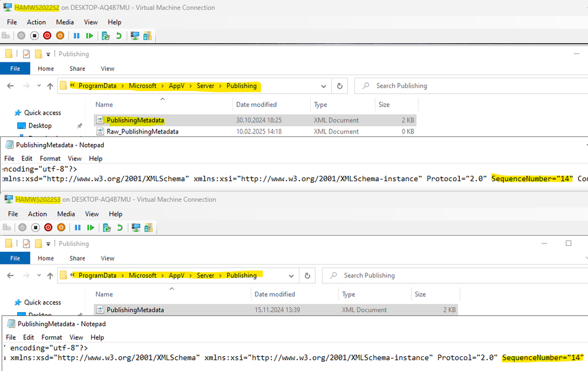The image size is (588, 371).
Task: Click properties checkmark icon in upper Explorer title bar
Action: (26, 54)
